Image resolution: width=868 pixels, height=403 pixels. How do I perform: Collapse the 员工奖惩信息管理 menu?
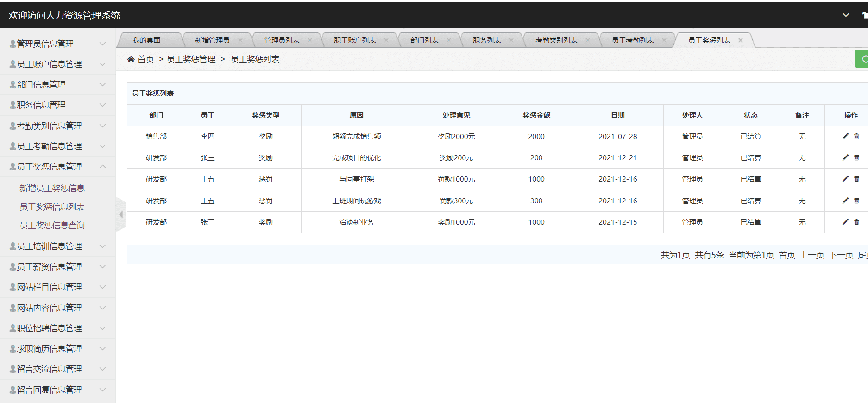(x=57, y=166)
